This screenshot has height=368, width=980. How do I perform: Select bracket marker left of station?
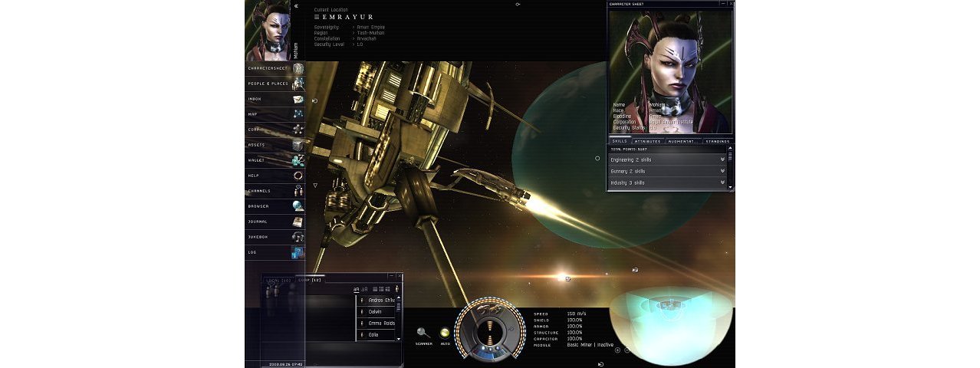(x=315, y=100)
